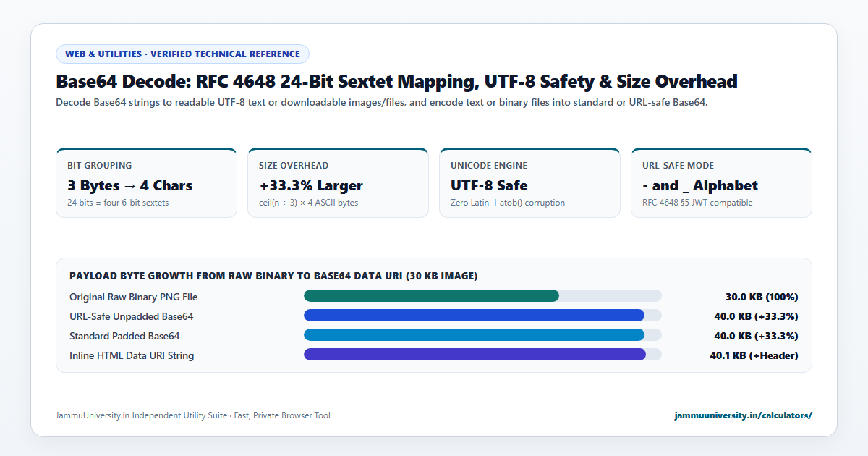Click the JammuUniversity.in Independent Utility Suite footer text
The image size is (868, 456).
click(x=193, y=415)
